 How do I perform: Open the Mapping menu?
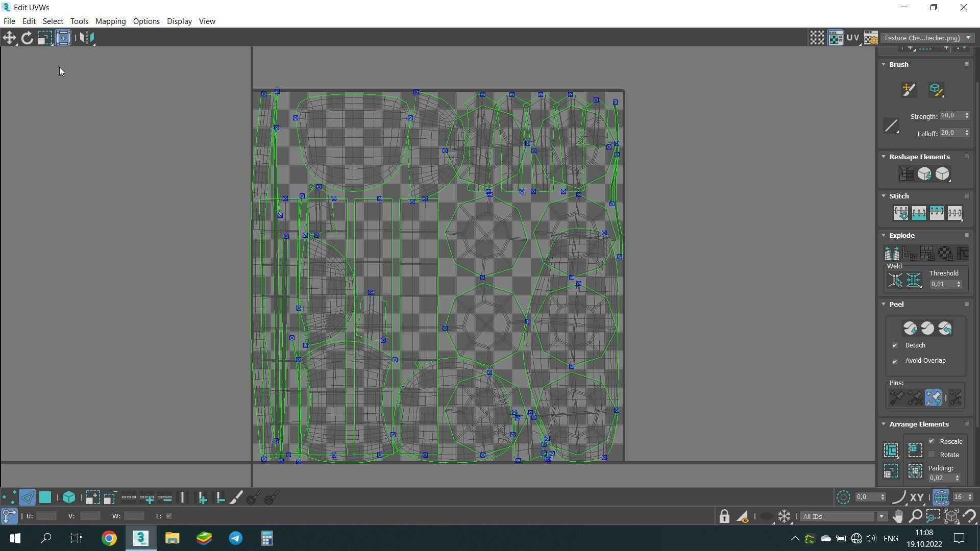click(x=110, y=21)
